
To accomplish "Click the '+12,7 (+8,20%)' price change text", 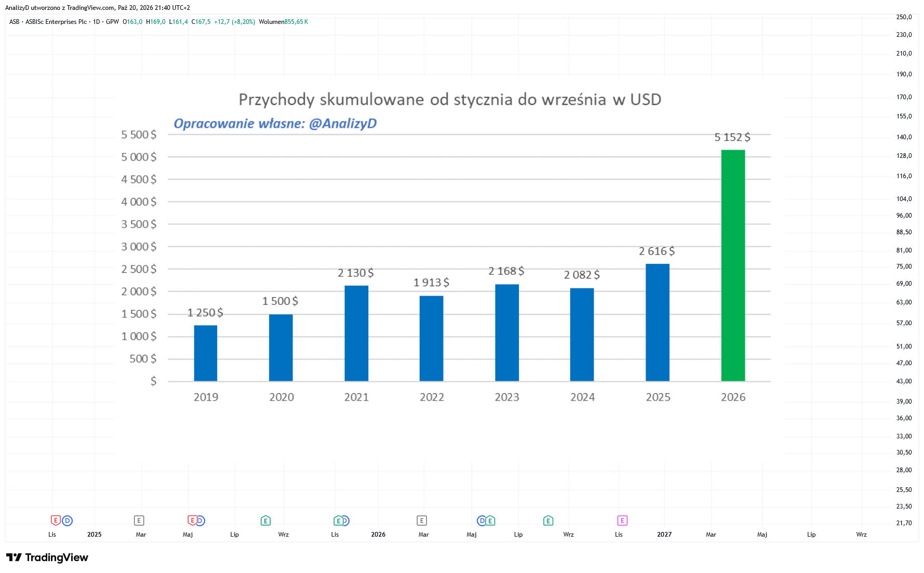I will [x=234, y=22].
